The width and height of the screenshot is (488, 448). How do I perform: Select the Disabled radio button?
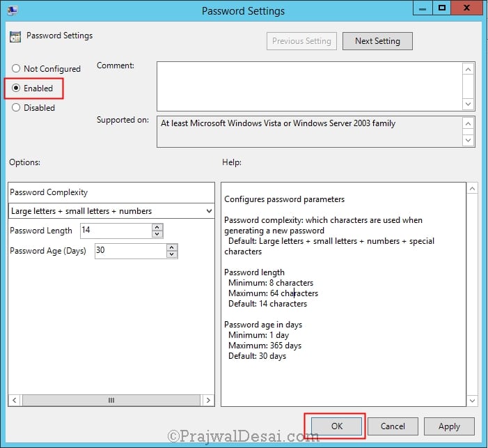pyautogui.click(x=16, y=107)
